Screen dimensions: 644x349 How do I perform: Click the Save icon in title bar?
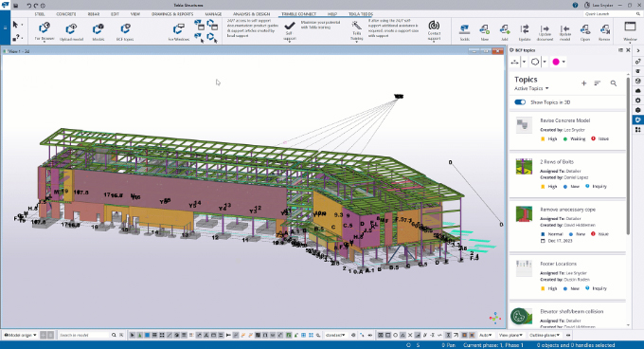(x=15, y=6)
